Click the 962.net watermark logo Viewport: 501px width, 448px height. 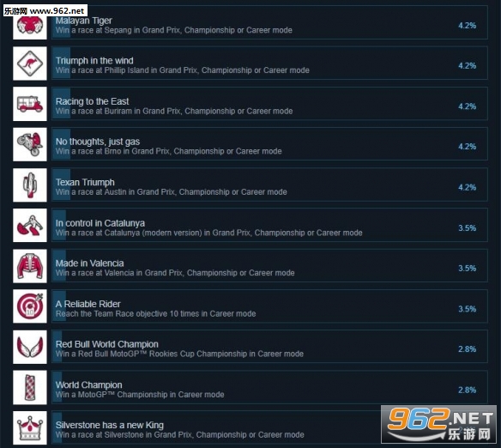tap(439, 424)
